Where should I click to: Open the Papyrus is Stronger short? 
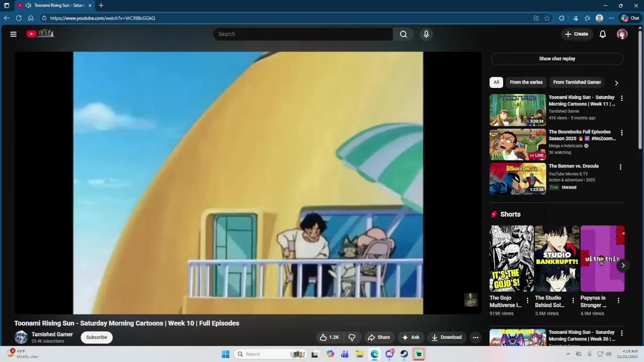tap(602, 258)
